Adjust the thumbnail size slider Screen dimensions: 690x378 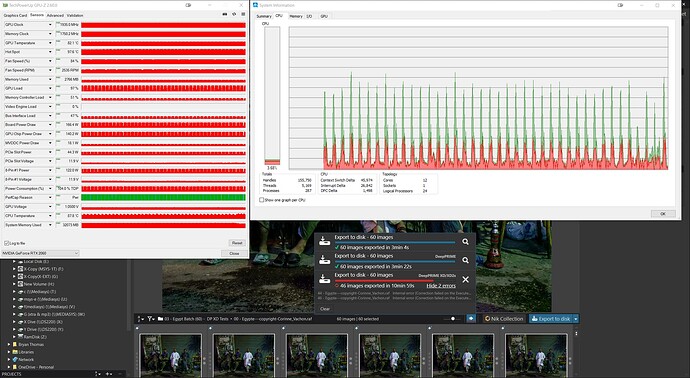click(453, 319)
